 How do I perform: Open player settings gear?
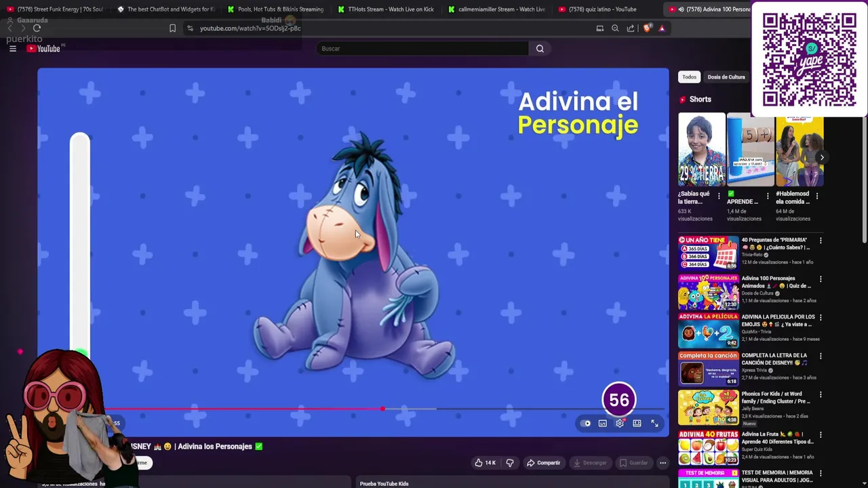620,424
